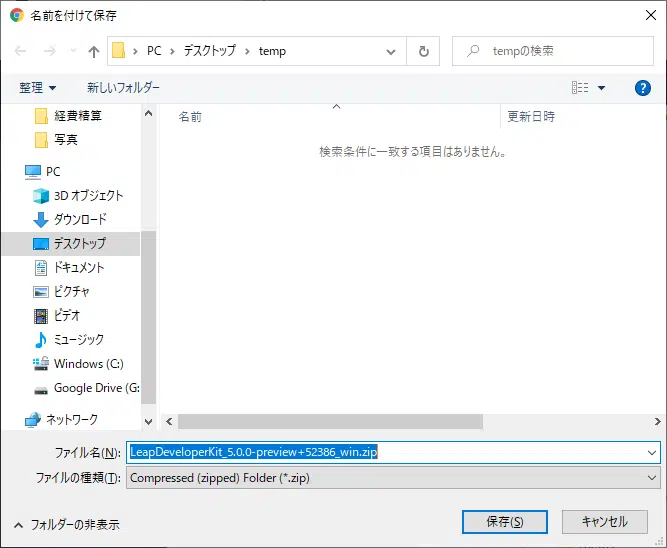The height and width of the screenshot is (548, 667).
Task: Select 3D オブジェクト in the sidebar
Action: (88, 195)
